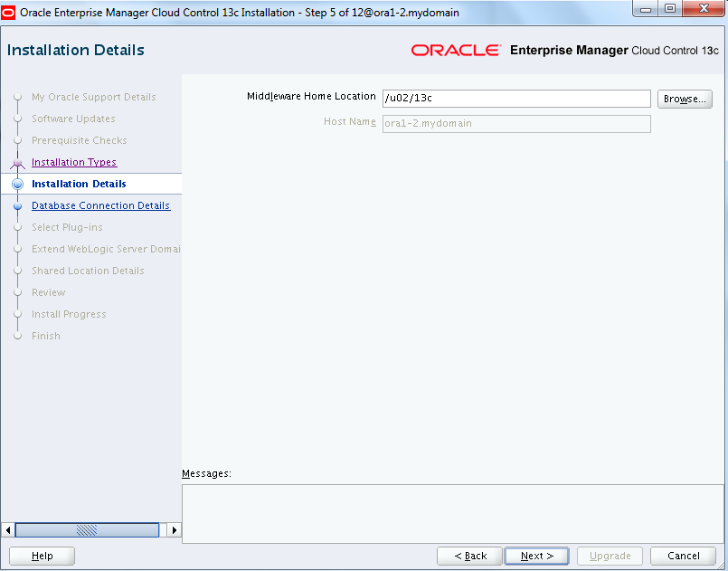
Task: Go Back to the previous step
Action: 469,556
